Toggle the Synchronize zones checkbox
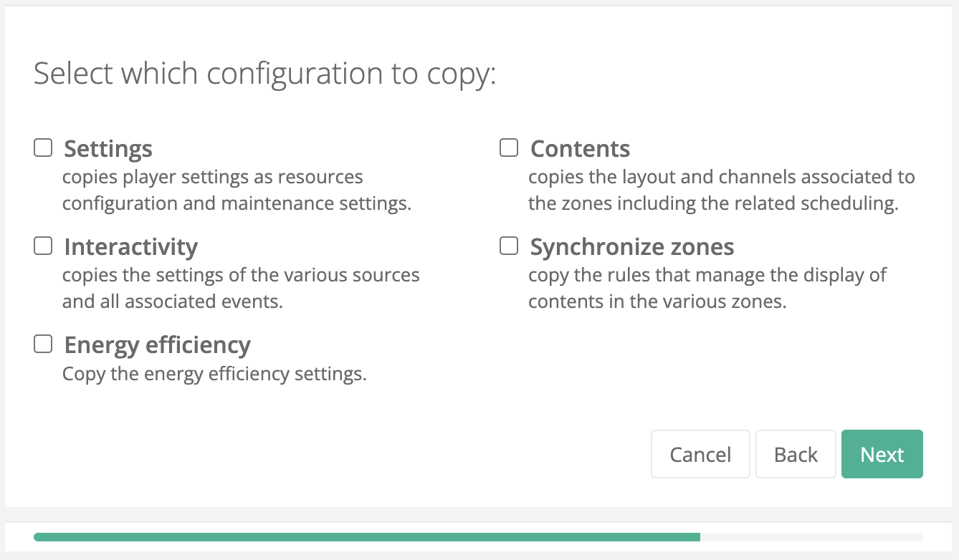The width and height of the screenshot is (959, 560). (509, 246)
